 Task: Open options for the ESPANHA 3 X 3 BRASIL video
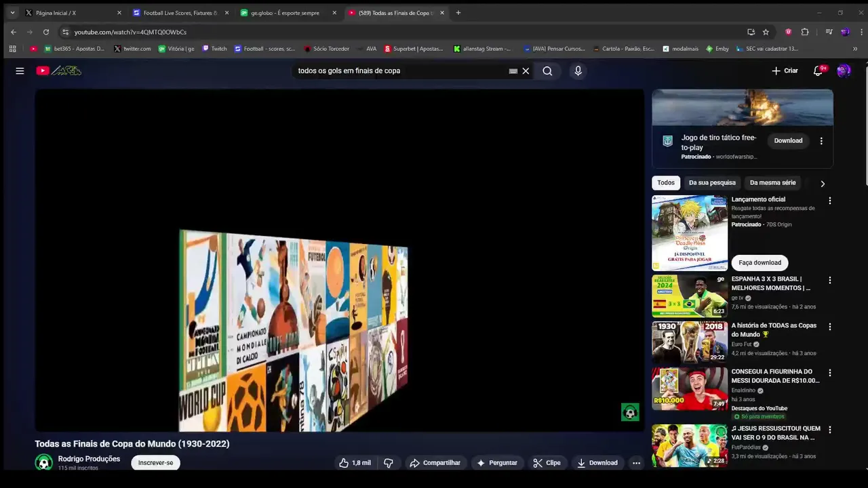pos(829,280)
